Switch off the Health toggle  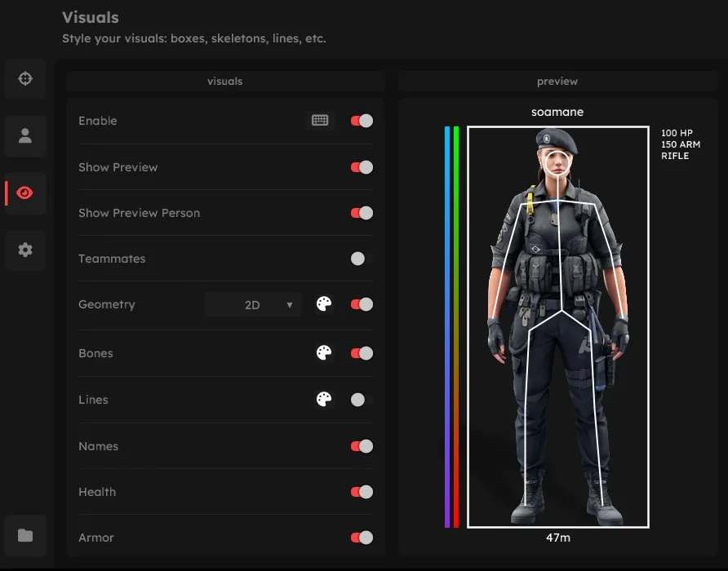[x=362, y=492]
